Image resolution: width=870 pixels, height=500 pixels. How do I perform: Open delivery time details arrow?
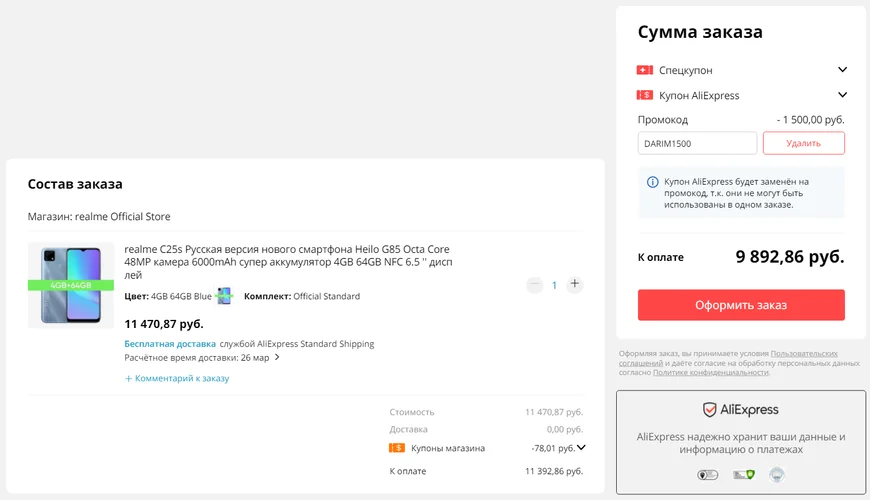[277, 357]
